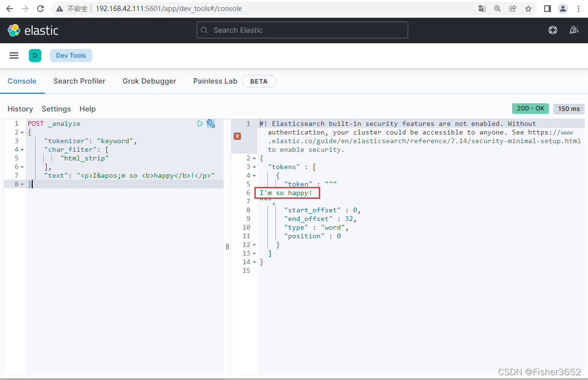
Task: Click the fold arrow at response line 13
Action: coord(254,254)
